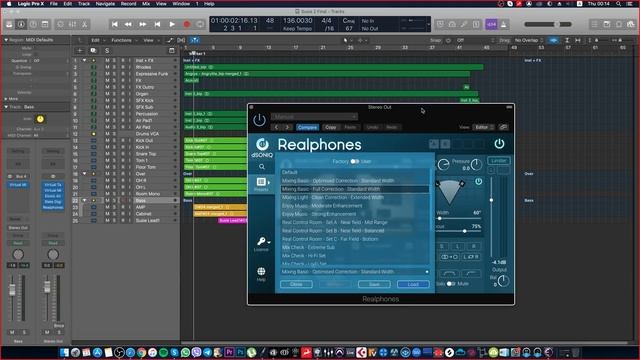Open the Track menu
This screenshot has width=640, height=360.
(x=84, y=4)
